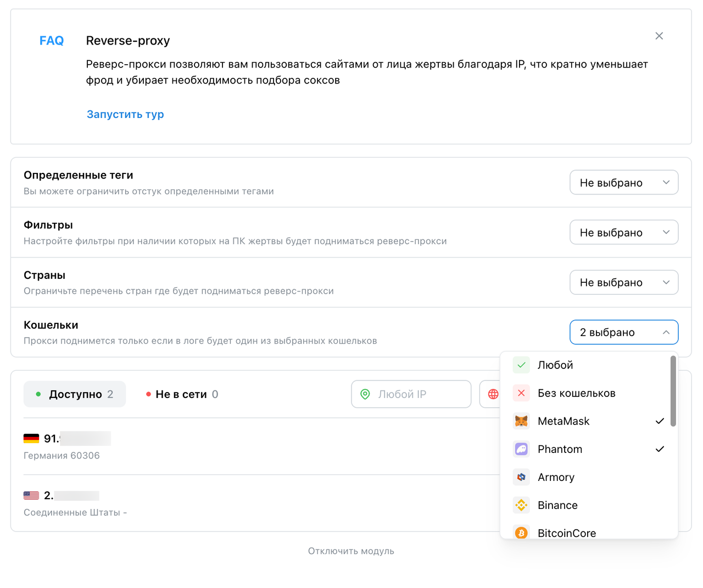Click the 'Определенные теги' section title
This screenshot has width=703, height=588.
point(79,175)
